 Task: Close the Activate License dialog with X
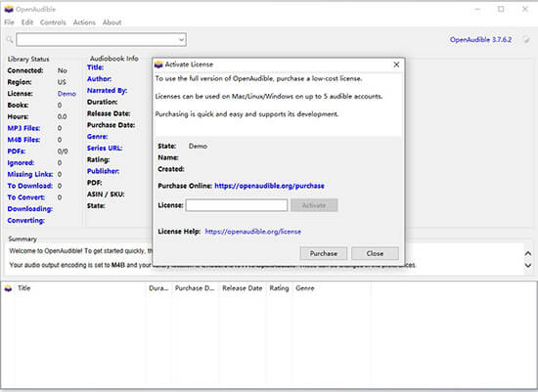(396, 65)
